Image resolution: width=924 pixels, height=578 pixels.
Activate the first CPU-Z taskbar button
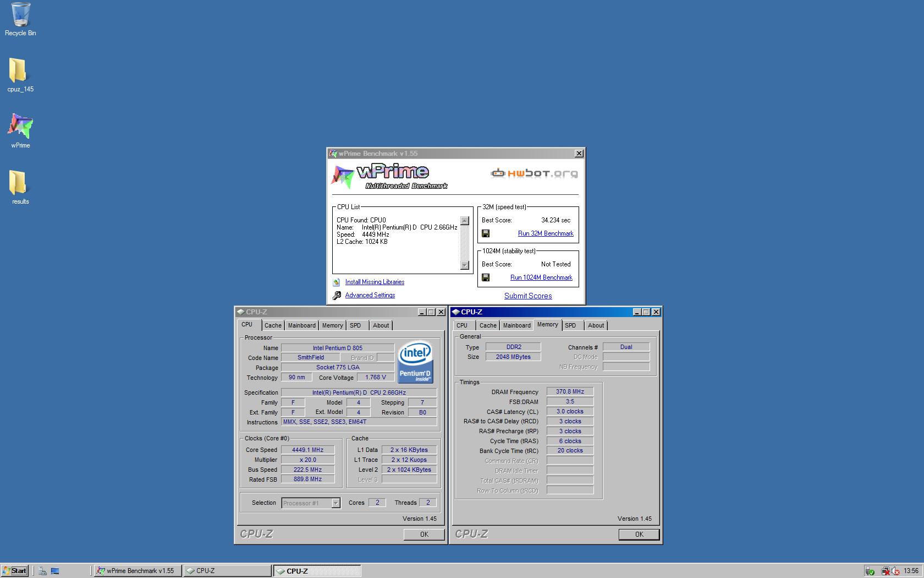point(227,571)
